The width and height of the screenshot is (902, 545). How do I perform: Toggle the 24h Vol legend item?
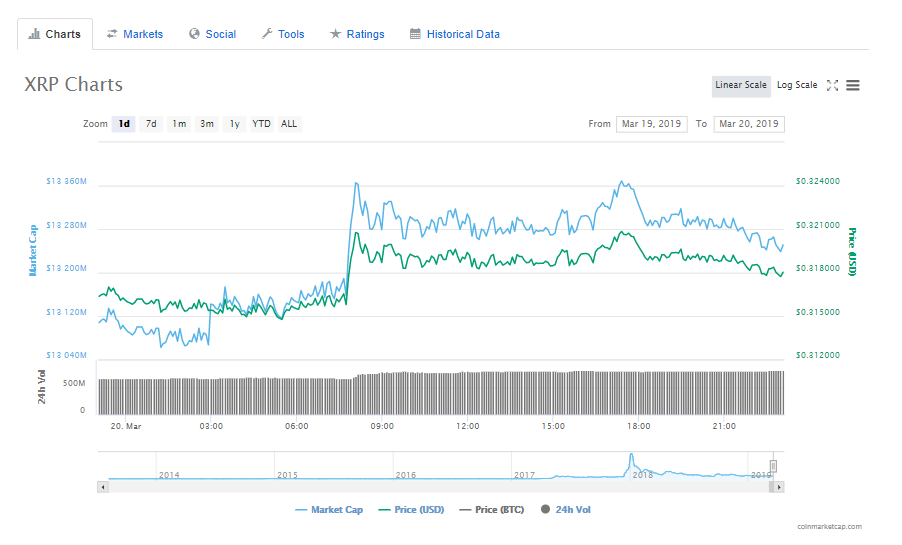(x=565, y=509)
